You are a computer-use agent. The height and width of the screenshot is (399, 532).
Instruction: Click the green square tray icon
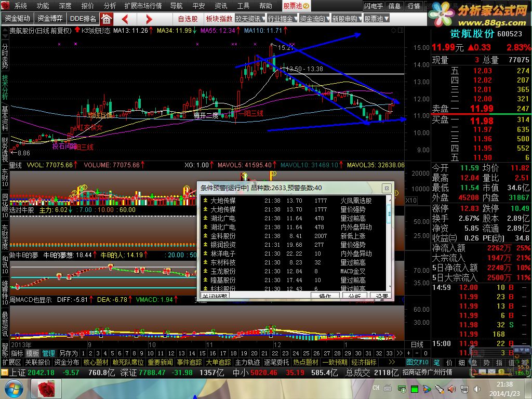415,389
